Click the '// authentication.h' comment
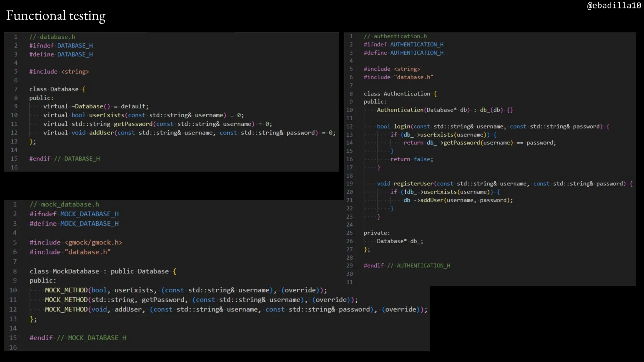 pos(395,36)
